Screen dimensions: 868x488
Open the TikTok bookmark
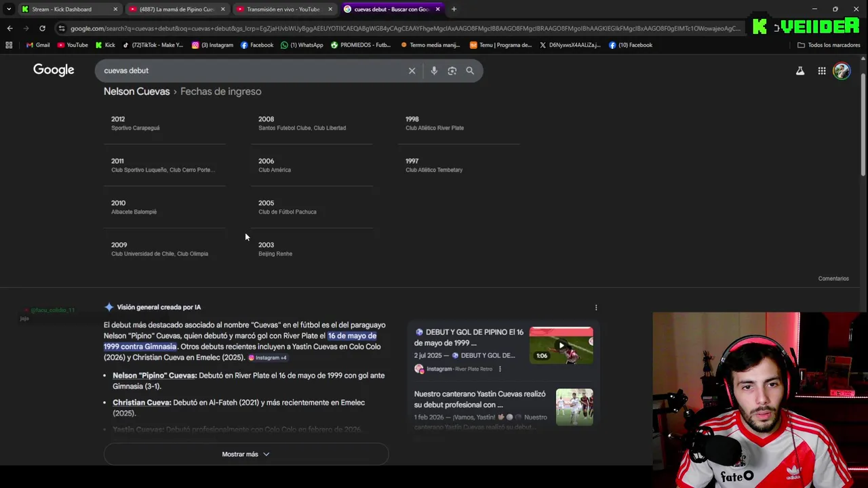153,45
